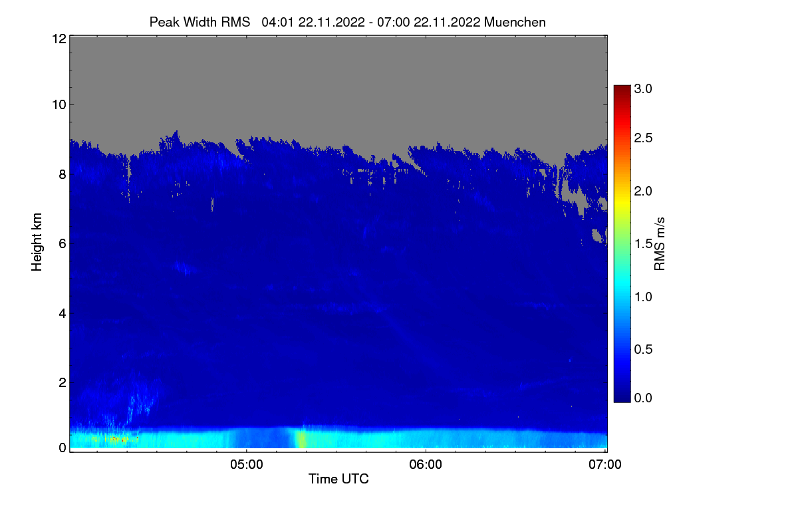
Task: Click the dark red top of the colorbar
Action: (622, 90)
